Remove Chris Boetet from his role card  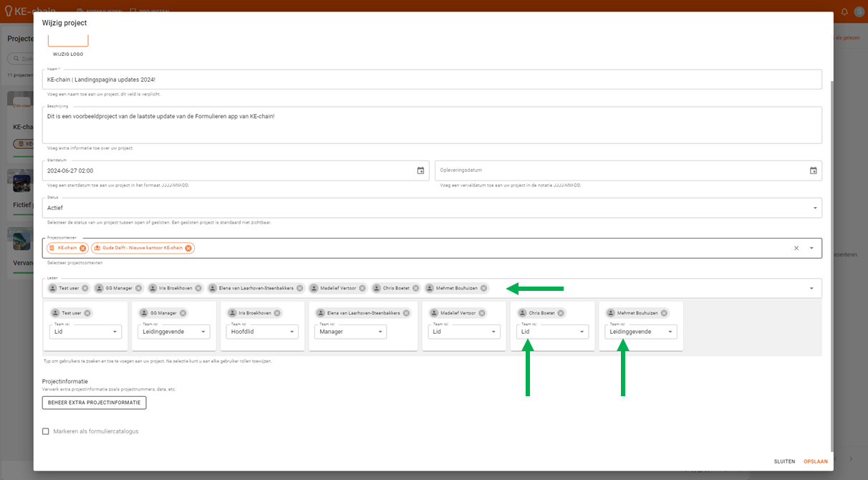(561, 313)
